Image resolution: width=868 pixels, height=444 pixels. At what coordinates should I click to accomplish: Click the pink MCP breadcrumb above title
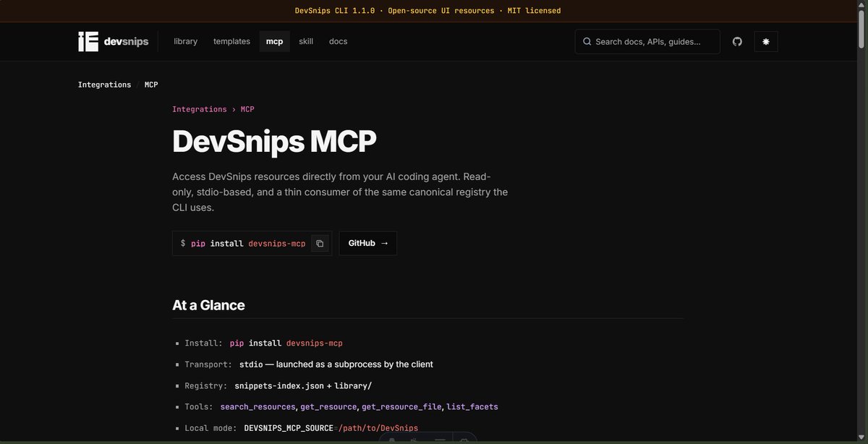(247, 109)
